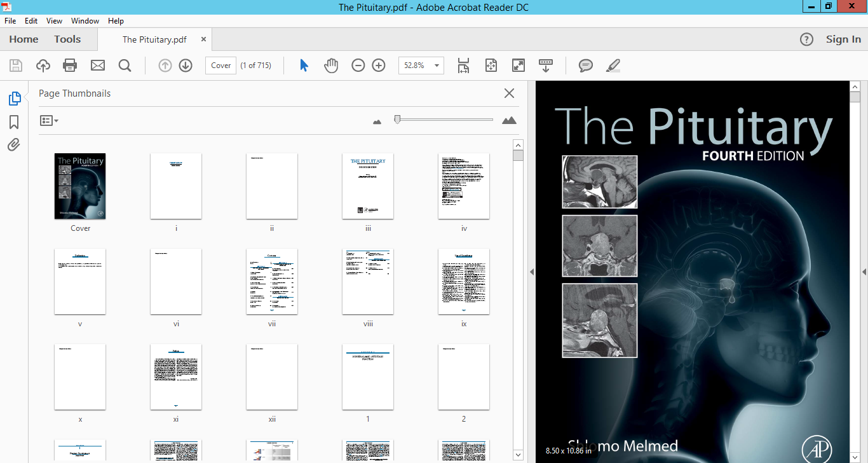This screenshot has height=463, width=868.
Task: Expand the right tools pane arrow
Action: pos(864,272)
